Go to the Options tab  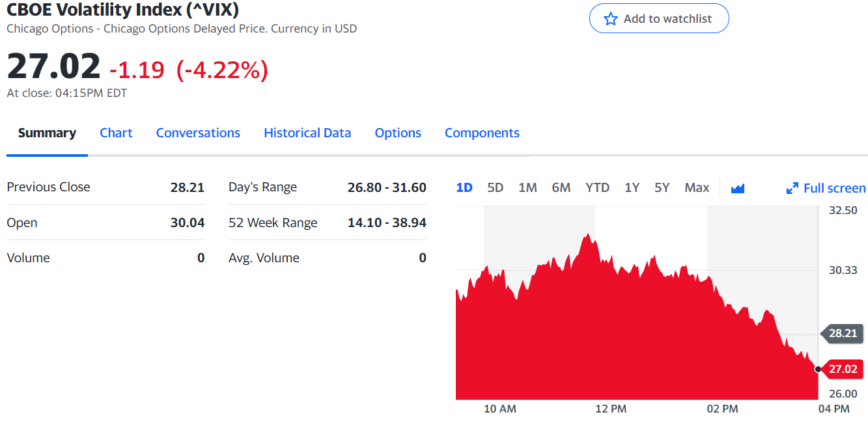point(398,133)
